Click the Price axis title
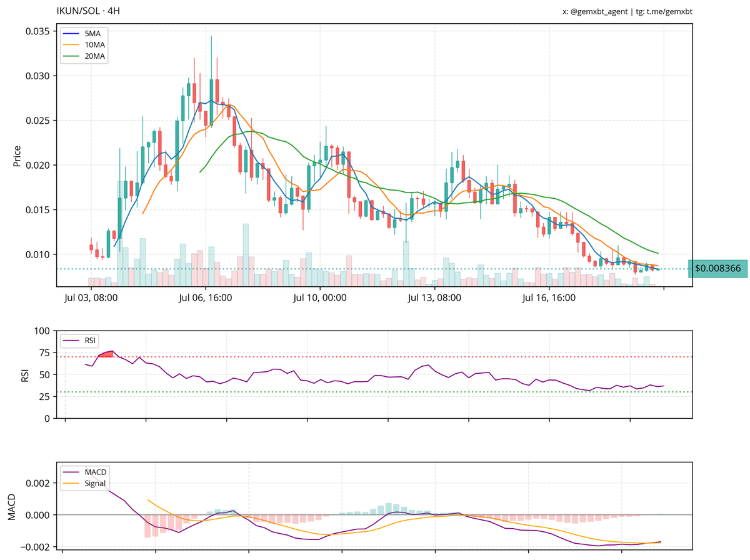This screenshot has width=750, height=560. tap(17, 156)
